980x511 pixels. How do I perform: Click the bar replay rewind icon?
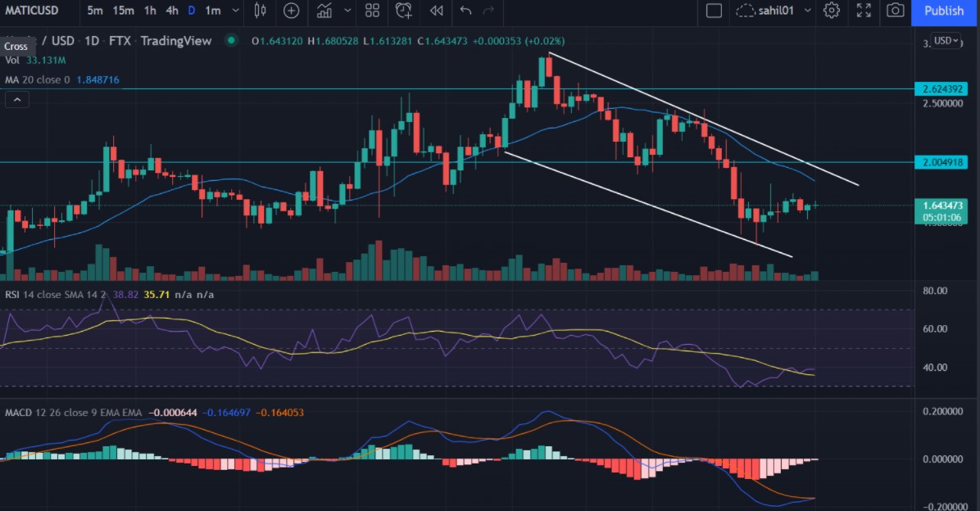tap(436, 11)
